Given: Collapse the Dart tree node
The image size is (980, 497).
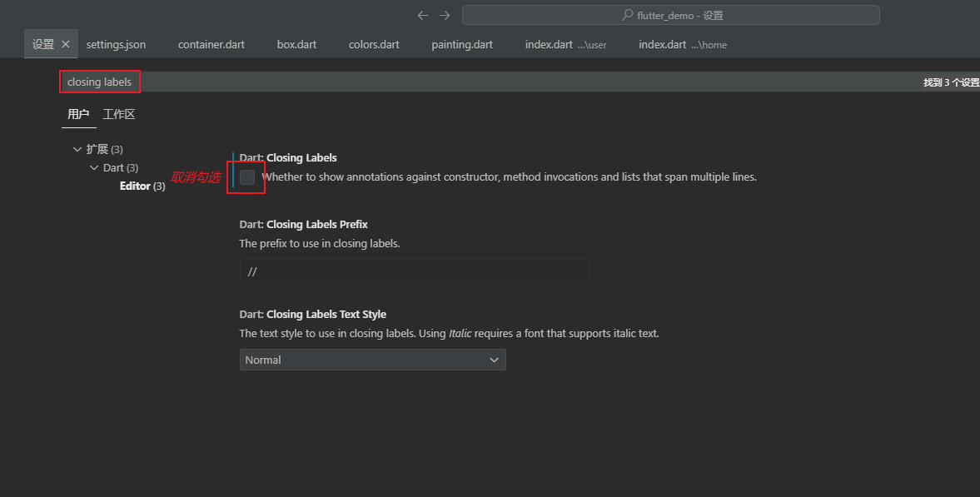Looking at the screenshot, I should 94,167.
